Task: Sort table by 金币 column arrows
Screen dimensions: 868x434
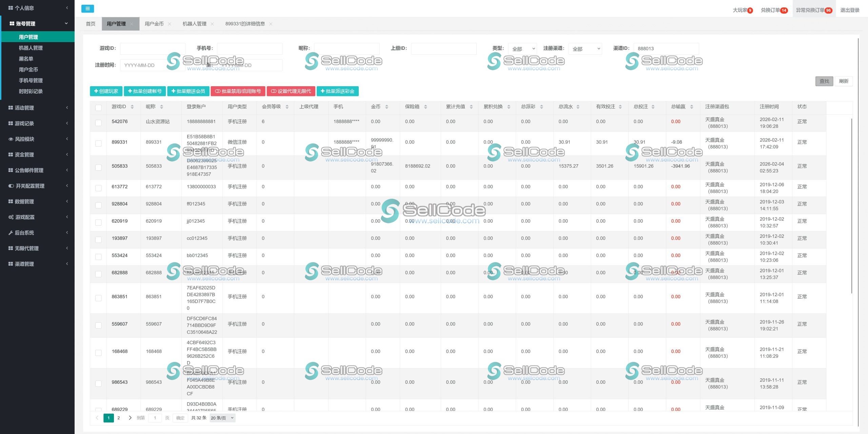Action: click(x=387, y=107)
